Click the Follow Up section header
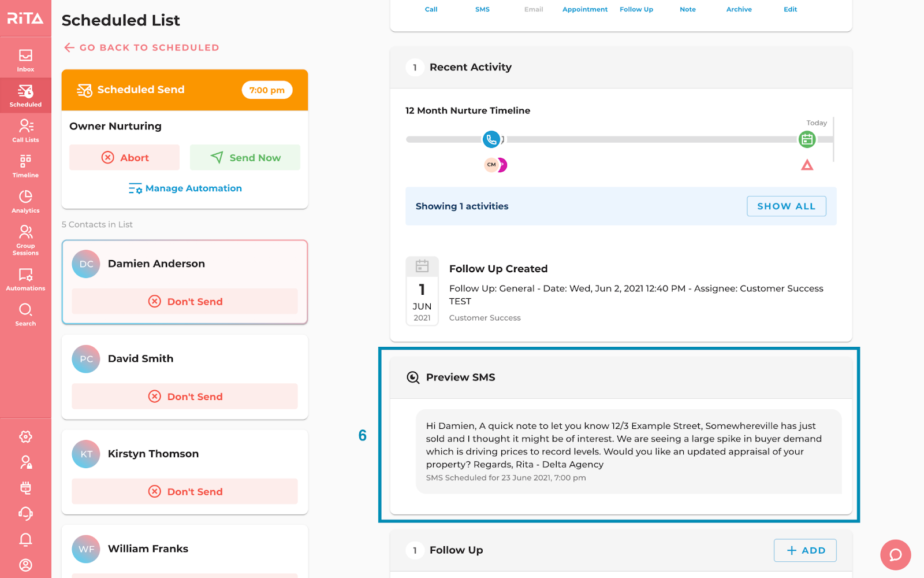924x578 pixels. click(x=621, y=550)
